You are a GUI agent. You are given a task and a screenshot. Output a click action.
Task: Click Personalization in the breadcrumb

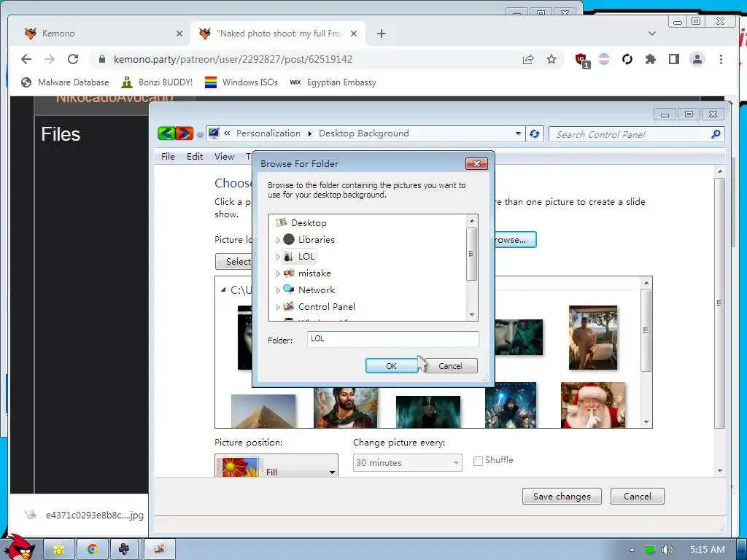pos(268,133)
